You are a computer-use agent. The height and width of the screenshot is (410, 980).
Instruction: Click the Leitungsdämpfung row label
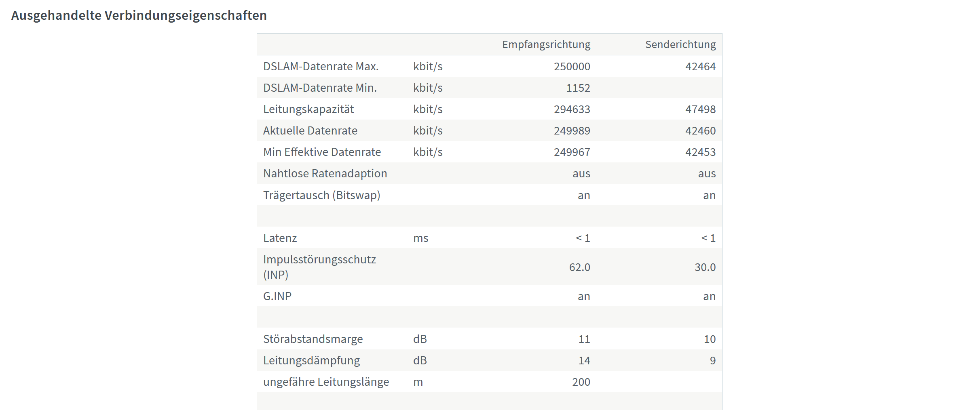click(311, 360)
